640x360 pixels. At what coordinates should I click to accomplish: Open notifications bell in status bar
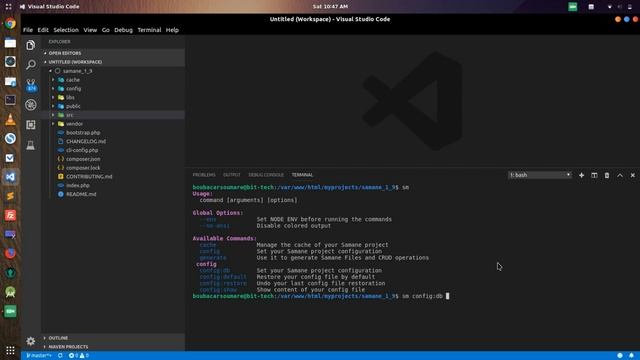pos(631,356)
